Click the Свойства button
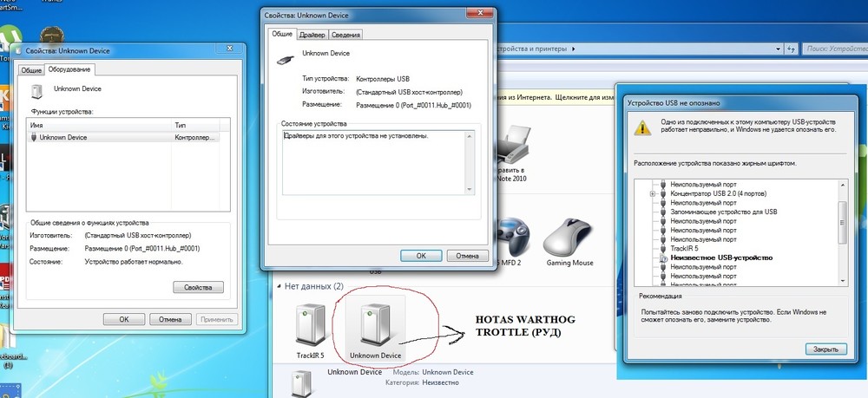The width and height of the screenshot is (868, 398). tap(198, 288)
